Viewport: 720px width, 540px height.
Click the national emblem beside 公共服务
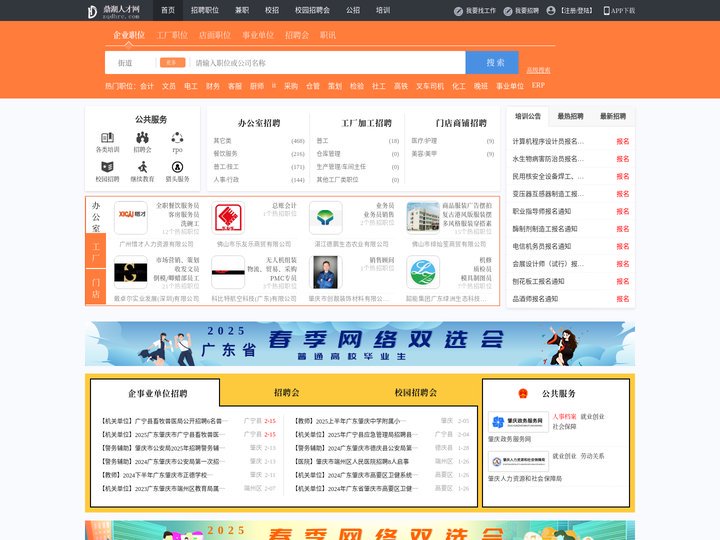[523, 394]
